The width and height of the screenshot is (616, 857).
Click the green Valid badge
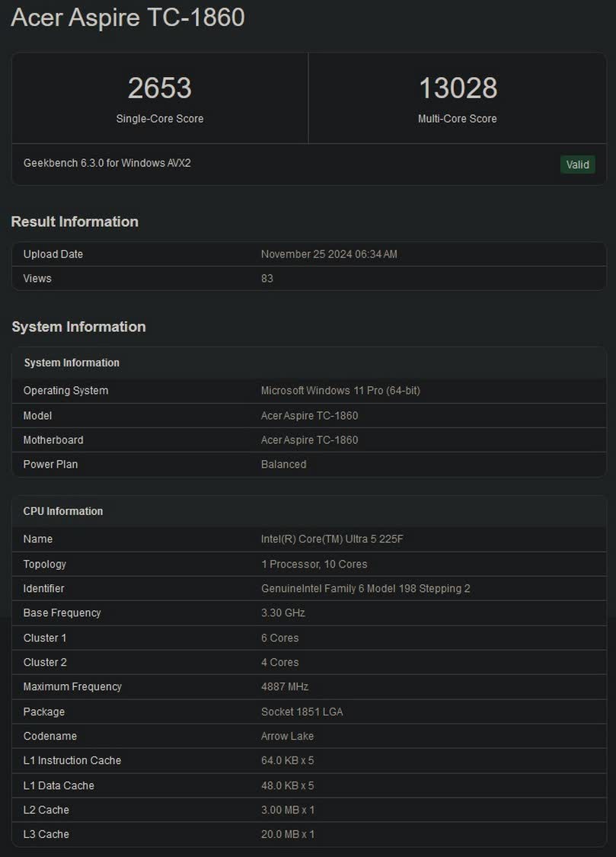click(x=577, y=165)
